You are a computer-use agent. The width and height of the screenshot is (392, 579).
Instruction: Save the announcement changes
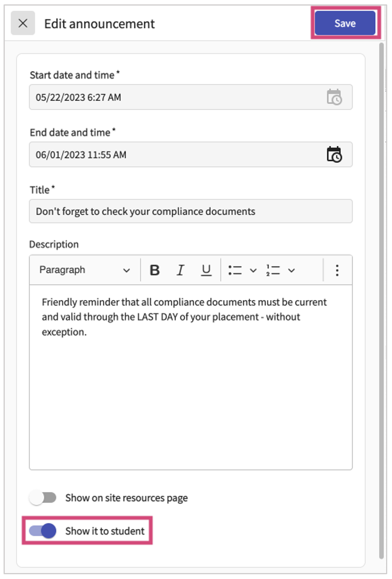345,23
